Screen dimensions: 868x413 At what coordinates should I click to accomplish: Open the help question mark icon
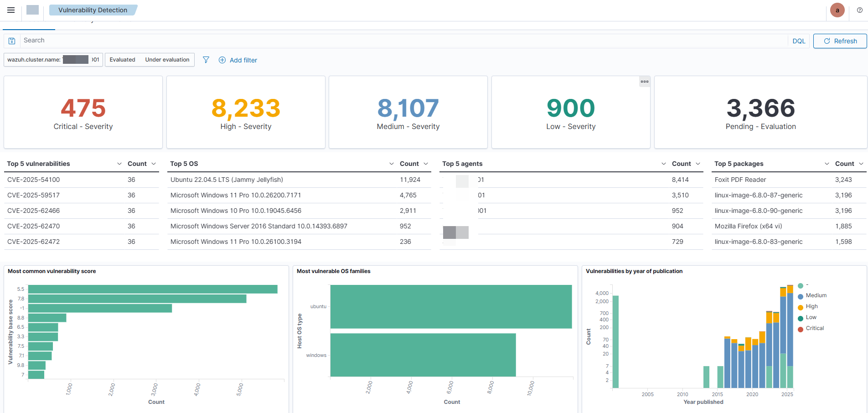859,10
